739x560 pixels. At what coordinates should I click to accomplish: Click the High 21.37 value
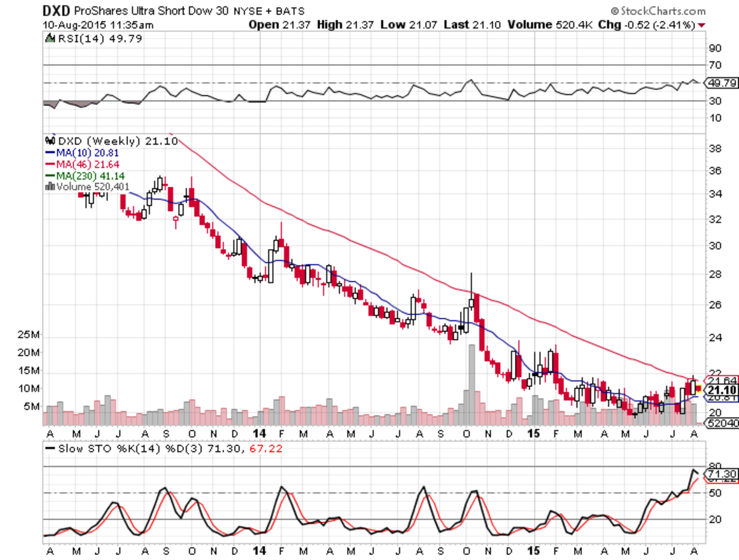click(x=345, y=25)
